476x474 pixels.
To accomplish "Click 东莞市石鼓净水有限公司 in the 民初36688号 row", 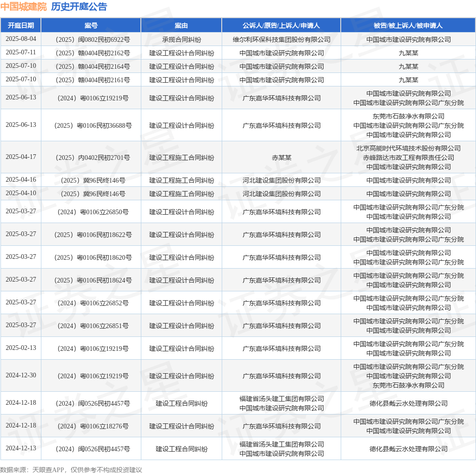I will tap(408, 116).
